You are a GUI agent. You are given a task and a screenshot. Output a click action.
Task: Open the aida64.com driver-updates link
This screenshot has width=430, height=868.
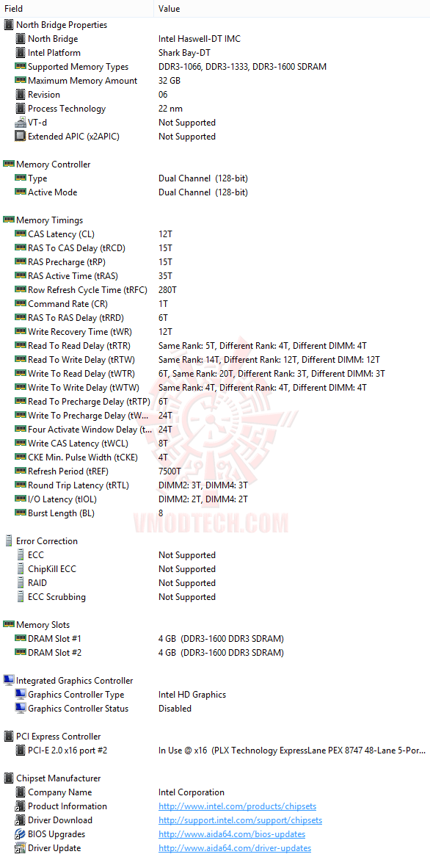[x=235, y=847]
